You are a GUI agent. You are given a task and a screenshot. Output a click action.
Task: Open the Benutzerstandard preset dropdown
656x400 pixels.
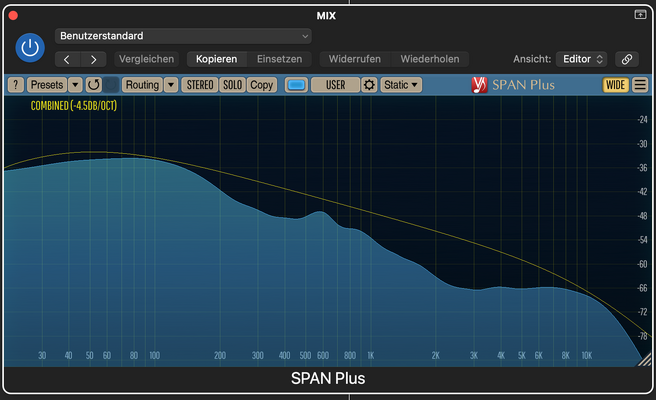(183, 36)
